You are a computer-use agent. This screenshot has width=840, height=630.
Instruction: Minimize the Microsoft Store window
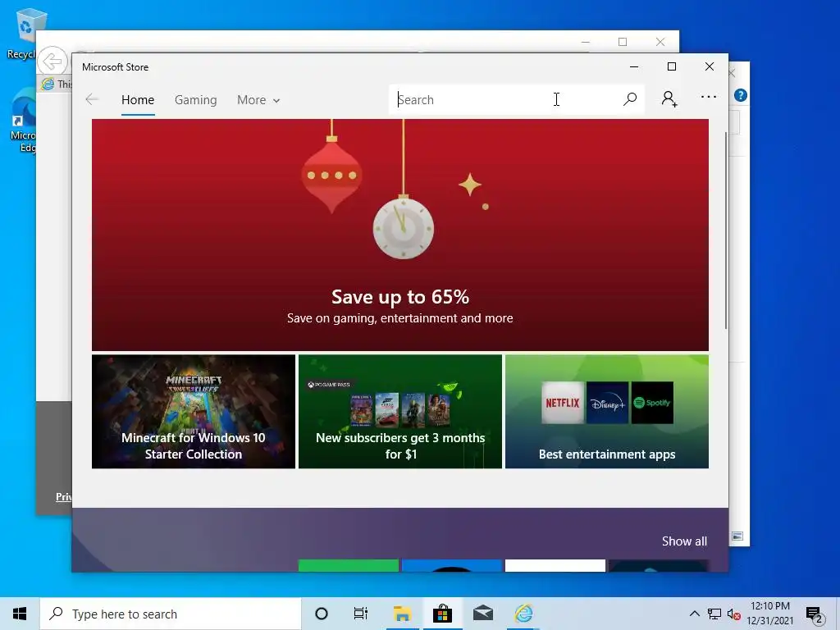click(x=634, y=67)
